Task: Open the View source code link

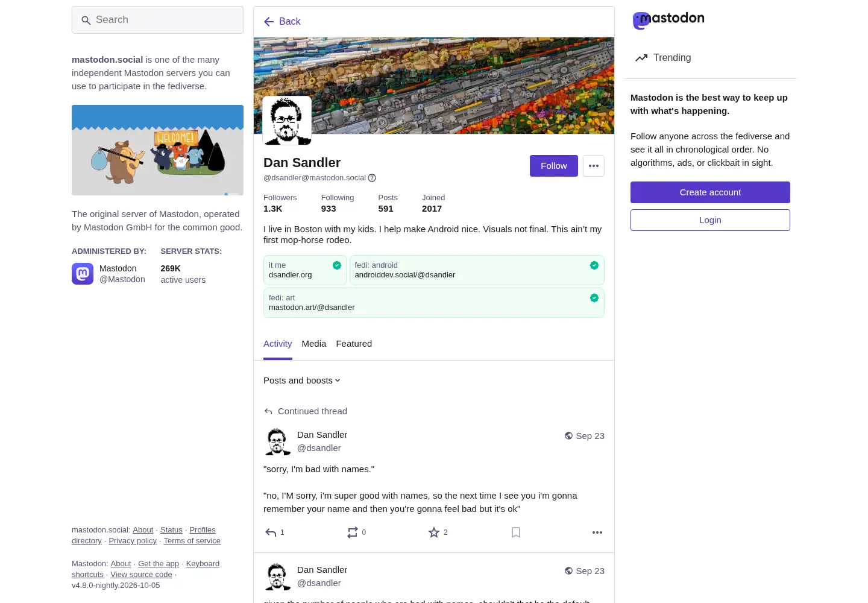Action: point(141,575)
